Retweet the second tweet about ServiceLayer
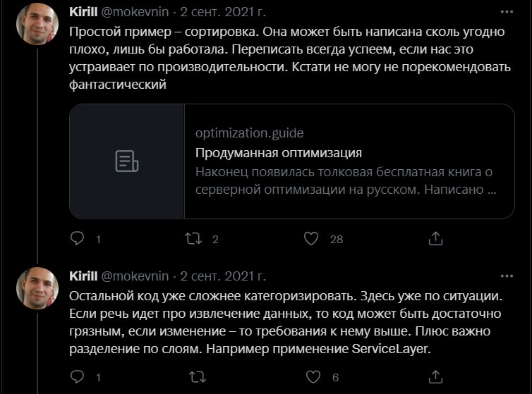532x394 pixels. (x=193, y=377)
